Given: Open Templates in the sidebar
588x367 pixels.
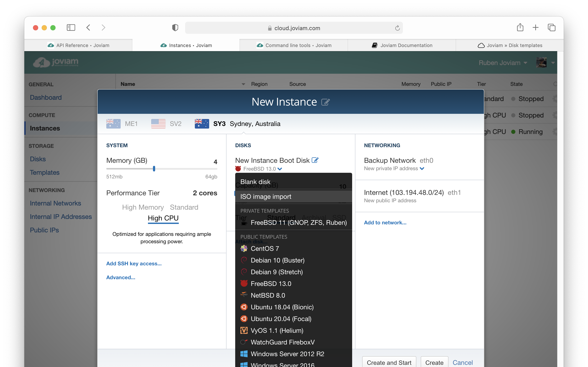Looking at the screenshot, I should coord(45,172).
